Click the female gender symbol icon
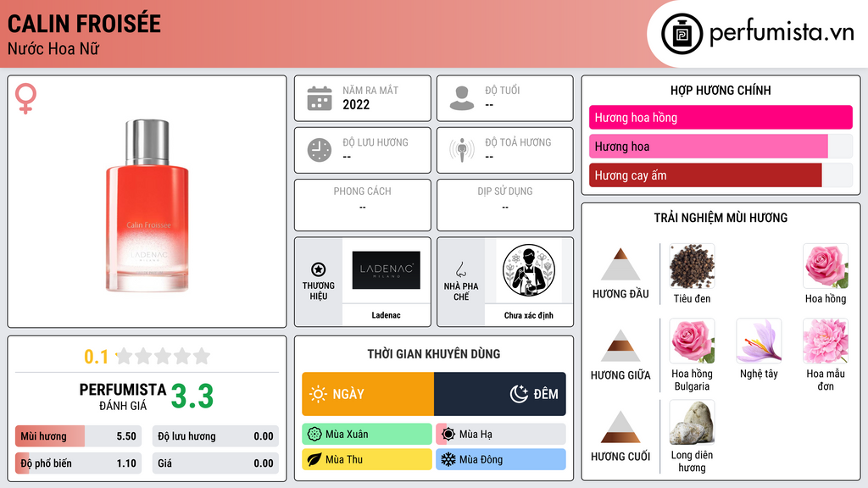This screenshot has height=488, width=868. tap(25, 98)
